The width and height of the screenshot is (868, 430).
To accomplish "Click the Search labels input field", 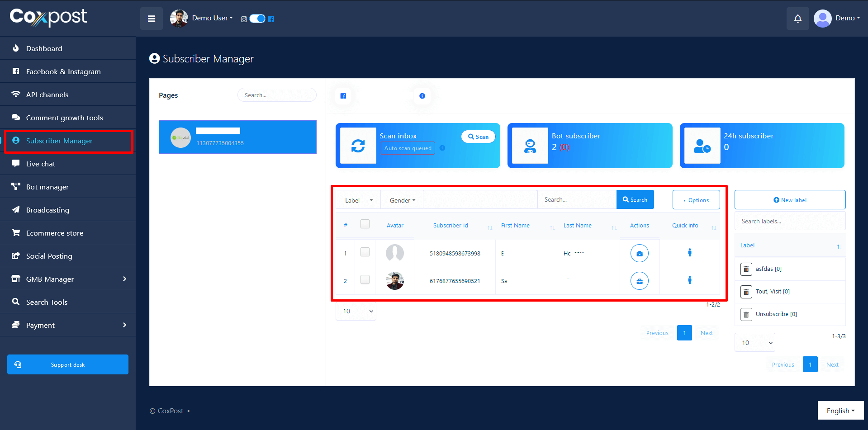I will [790, 221].
